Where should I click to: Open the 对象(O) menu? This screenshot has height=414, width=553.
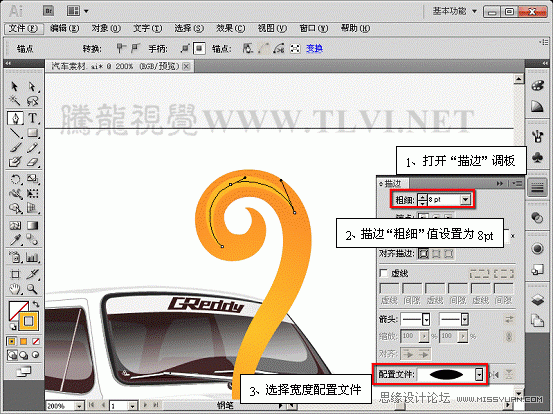(106, 28)
